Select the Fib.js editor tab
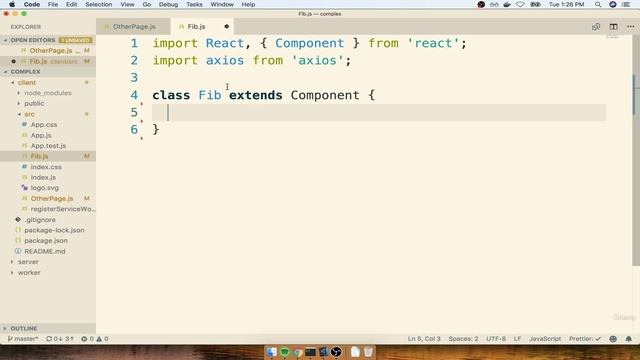Image resolution: width=640 pixels, height=360 pixels. pos(196,27)
